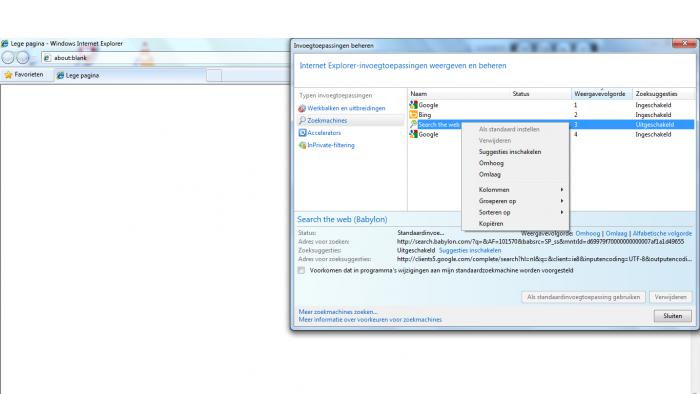Image resolution: width=700 pixels, height=394 pixels.
Task: Click the Back button in Internet Explorer
Action: (x=8, y=58)
